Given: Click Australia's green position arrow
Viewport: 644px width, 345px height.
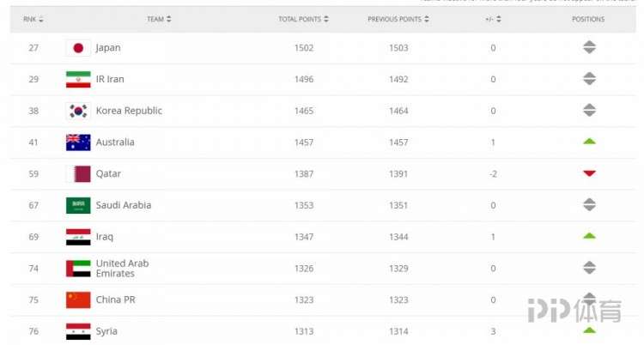Looking at the screenshot, I should point(589,142).
